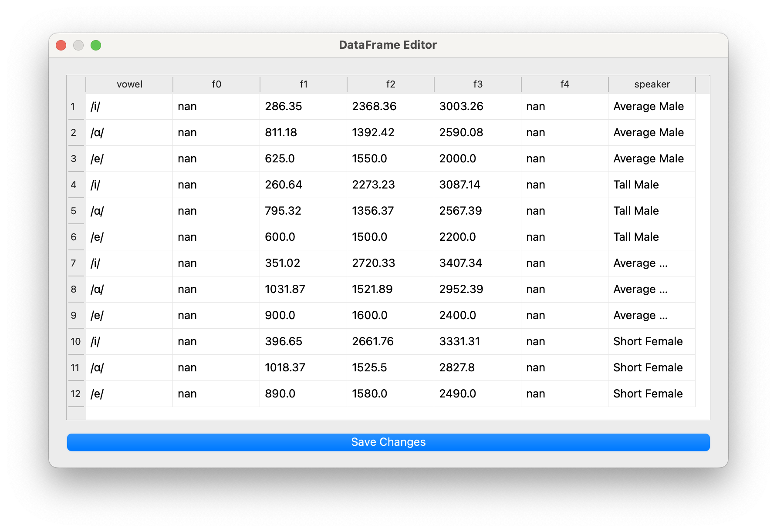Select row header 1
Screen dimensions: 777x532
(x=76, y=107)
